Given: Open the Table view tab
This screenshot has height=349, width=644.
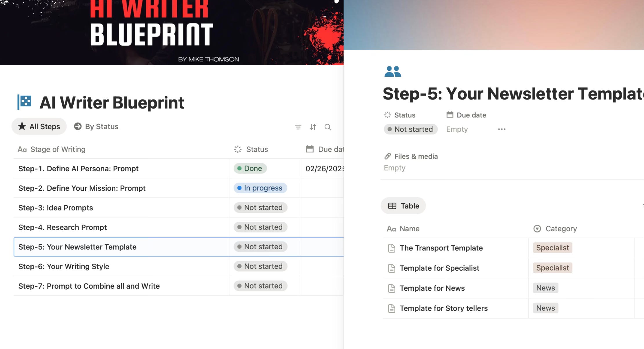Looking at the screenshot, I should pyautogui.click(x=403, y=206).
